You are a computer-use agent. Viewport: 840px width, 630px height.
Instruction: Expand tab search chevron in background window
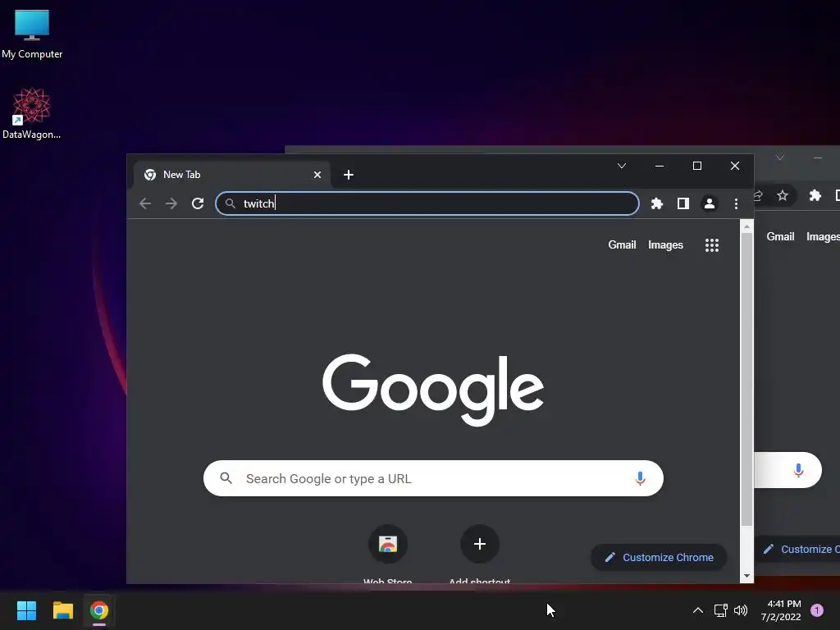(780, 157)
